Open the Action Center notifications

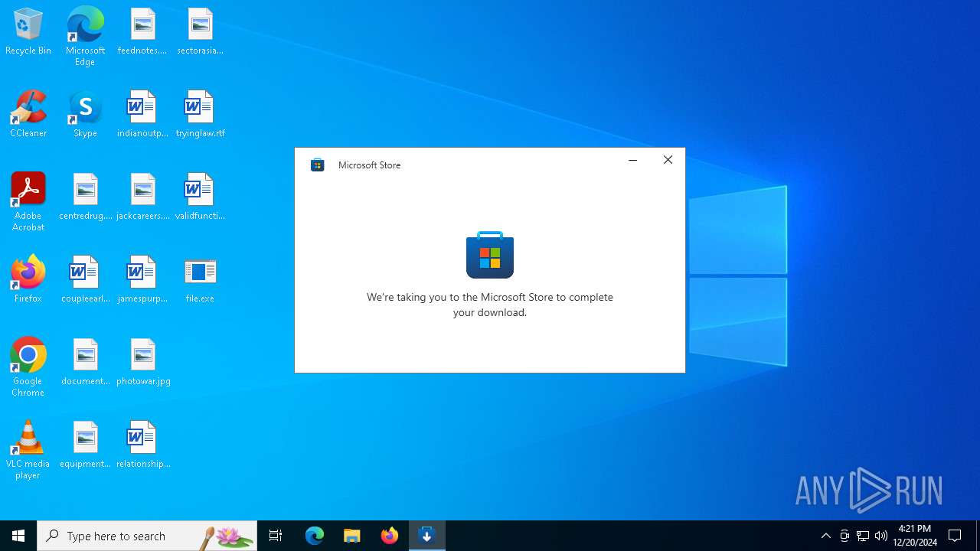pos(955,536)
